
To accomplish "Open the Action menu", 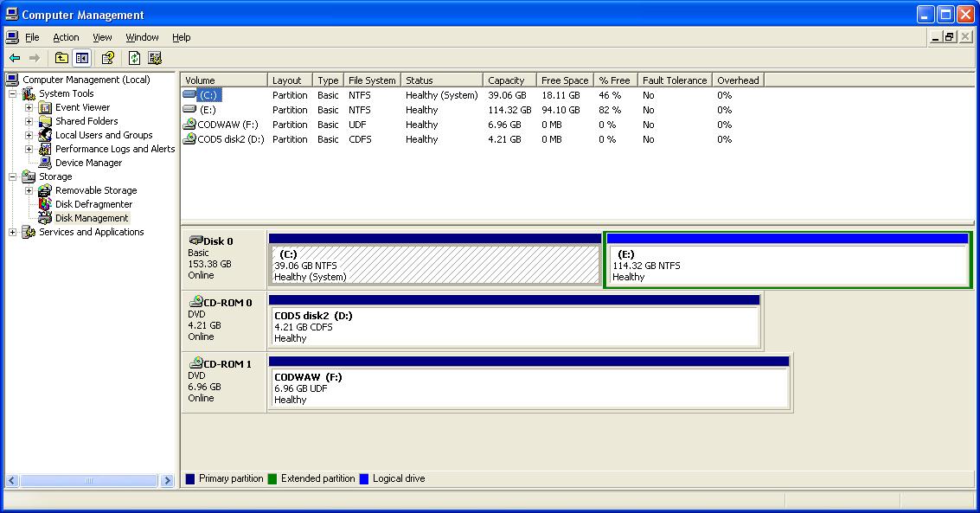I will pos(66,37).
